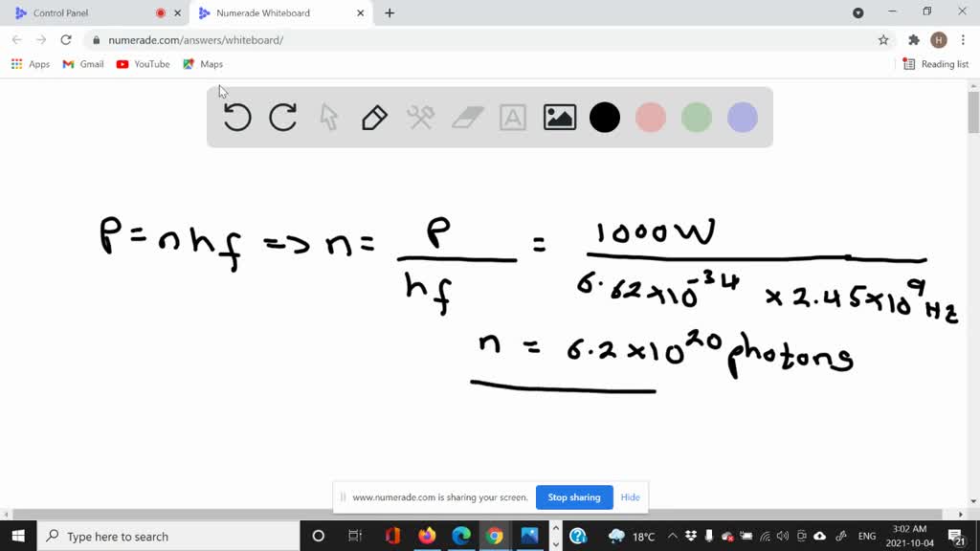Open the shapes/utilities tool icon
Viewport: 980px width, 551px height.
click(x=419, y=117)
